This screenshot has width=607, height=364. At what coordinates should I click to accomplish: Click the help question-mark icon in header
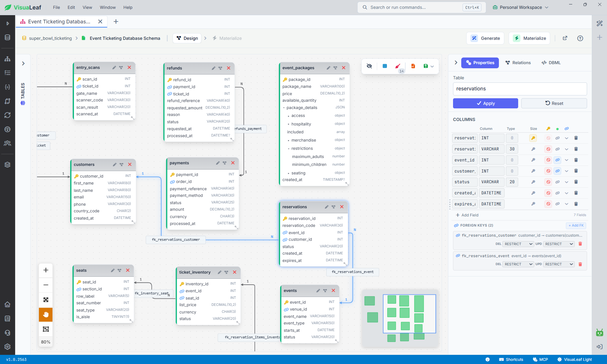(x=580, y=38)
